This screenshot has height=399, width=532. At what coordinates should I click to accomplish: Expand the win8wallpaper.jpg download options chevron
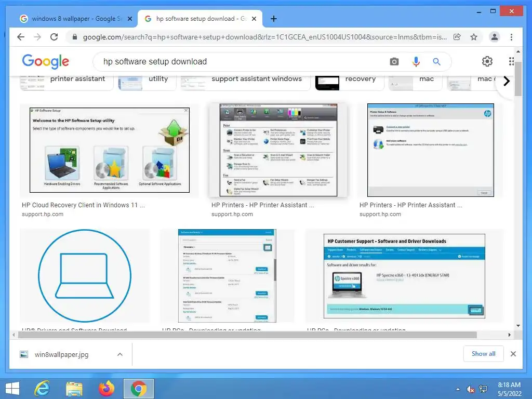click(120, 354)
